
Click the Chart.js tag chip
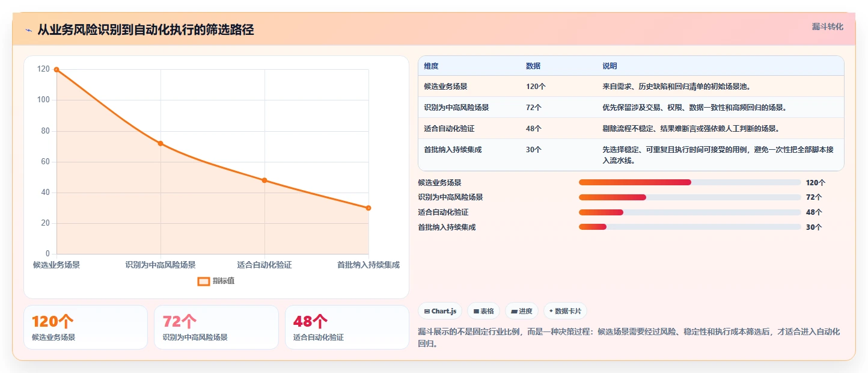pyautogui.click(x=440, y=311)
